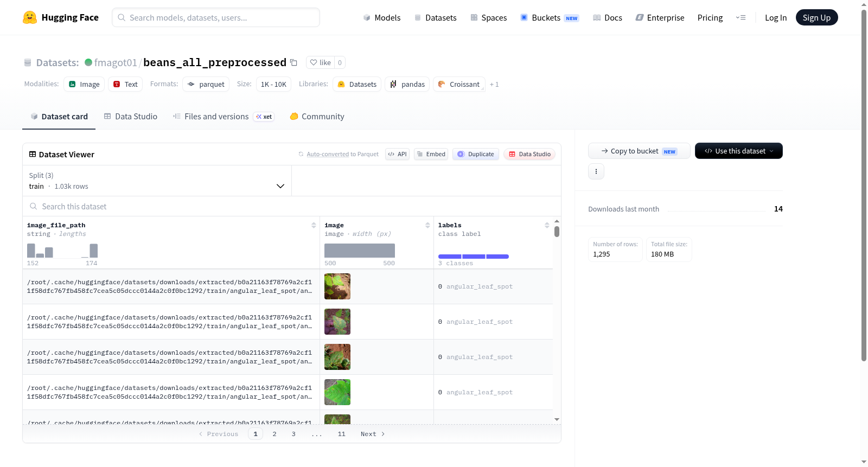Open Datasets in top navigation
Viewport: 868px width, 467px height.
click(436, 17)
